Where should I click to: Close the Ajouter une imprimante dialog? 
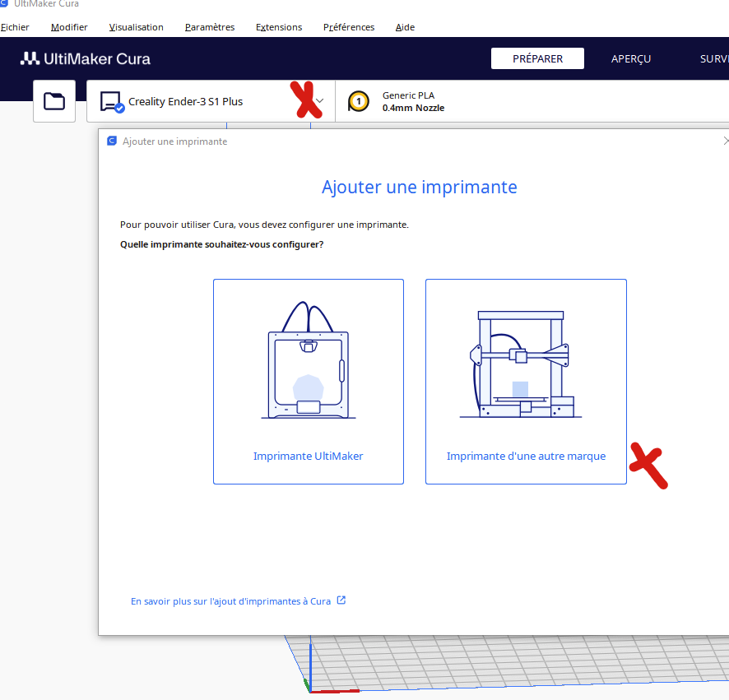726,141
